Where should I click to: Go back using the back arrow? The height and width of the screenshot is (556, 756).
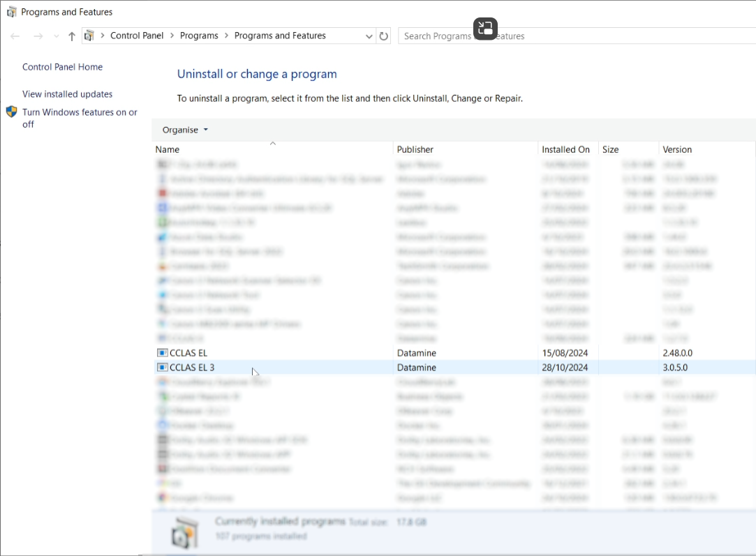coord(15,36)
